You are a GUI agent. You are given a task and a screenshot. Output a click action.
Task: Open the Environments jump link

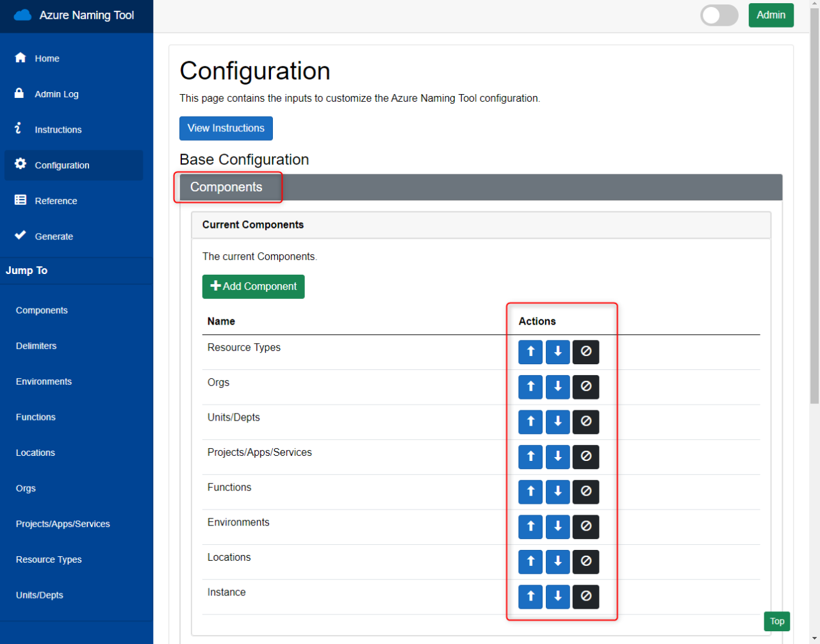point(44,382)
